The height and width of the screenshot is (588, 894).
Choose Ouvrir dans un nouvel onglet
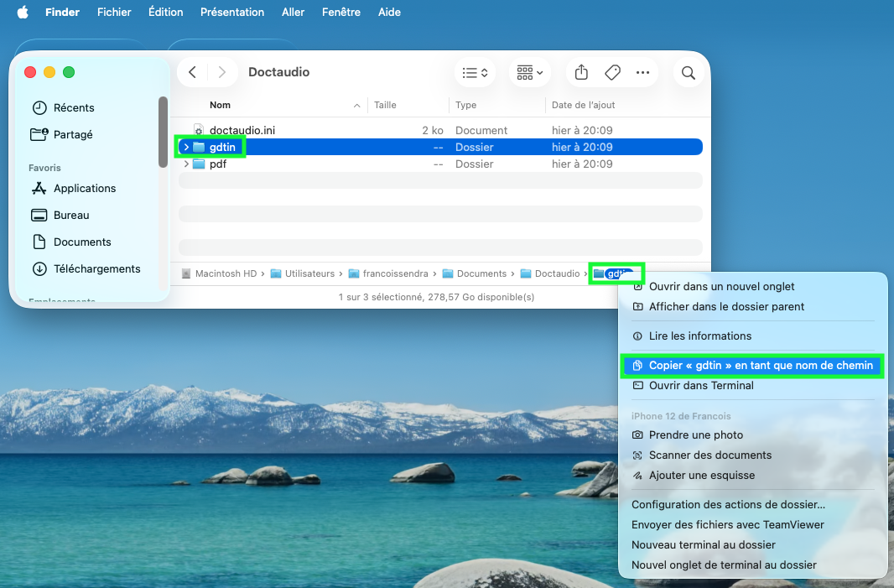720,286
